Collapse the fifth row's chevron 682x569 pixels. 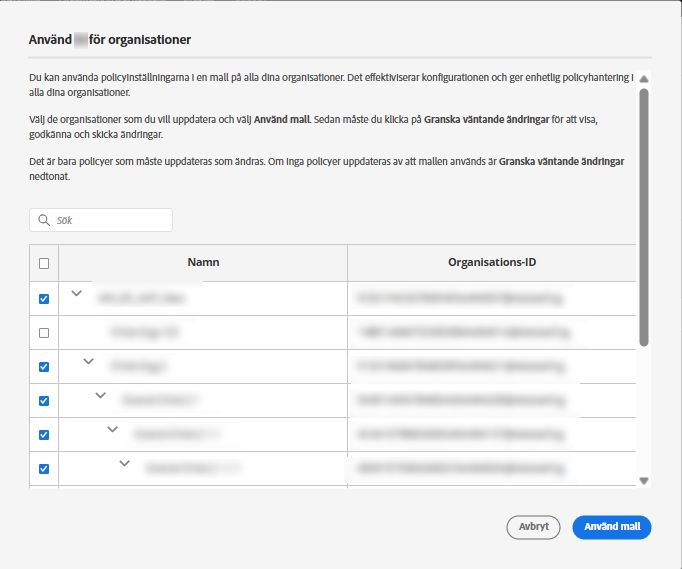113,429
